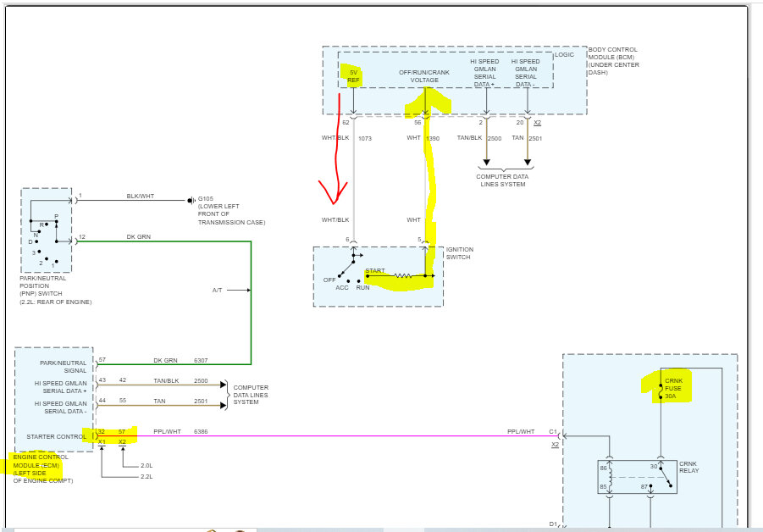Click the OFF/RUN/CRANK VOLTAGE label
This screenshot has height=532, width=763.
[x=423, y=76]
